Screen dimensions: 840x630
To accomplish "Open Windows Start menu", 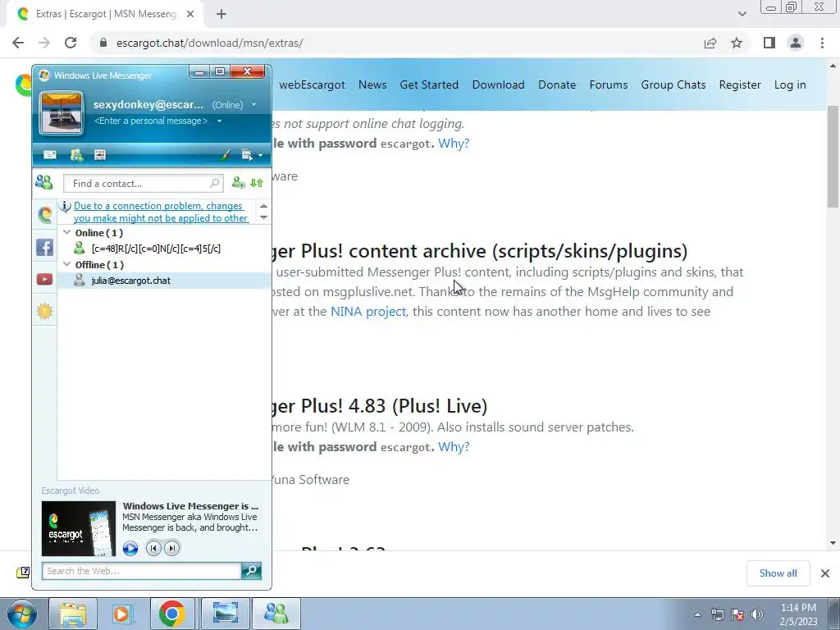I will click(22, 614).
